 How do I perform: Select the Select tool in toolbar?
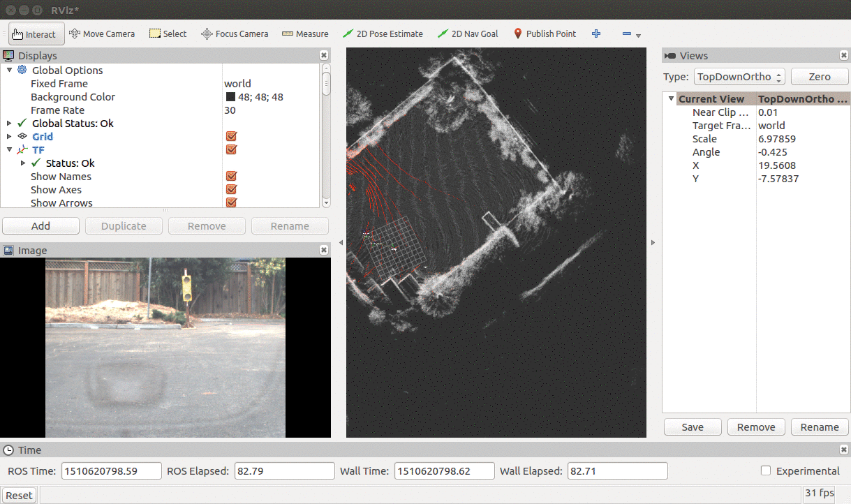tap(168, 34)
